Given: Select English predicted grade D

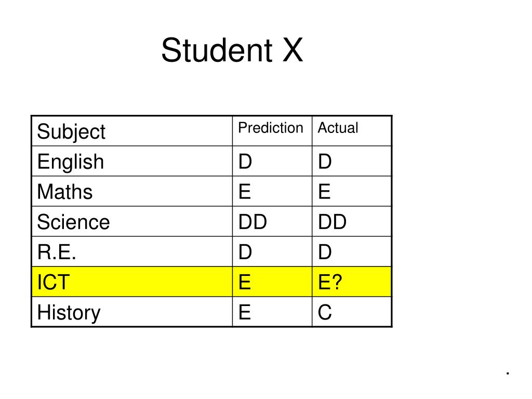Looking at the screenshot, I should pos(272,161).
